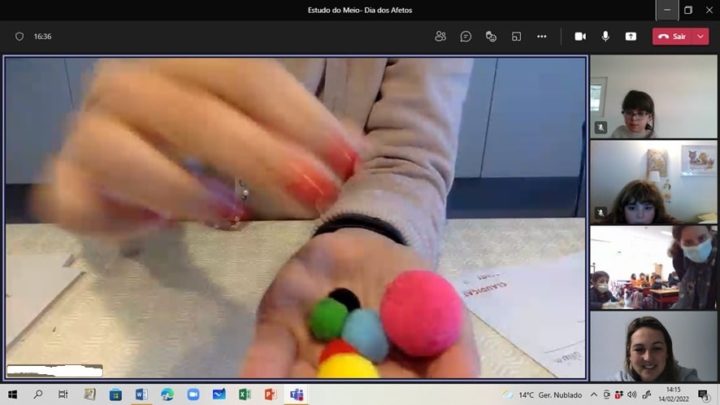This screenshot has width=720, height=405.
Task: Open the Windows Start menu
Action: (x=13, y=395)
